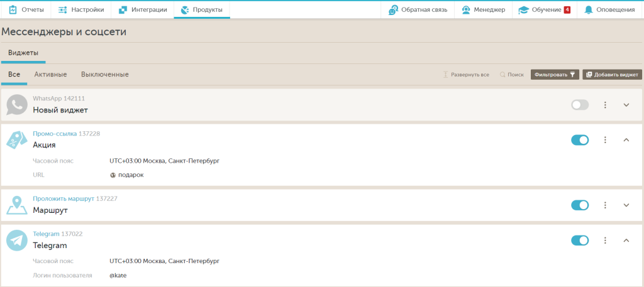This screenshot has width=644, height=287.
Task: Show the Все widgets tab
Action: click(x=14, y=75)
